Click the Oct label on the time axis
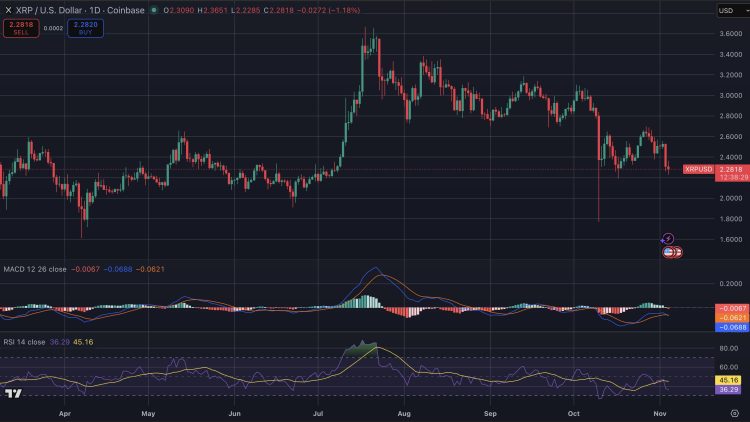The height and width of the screenshot is (422, 750). [x=574, y=413]
